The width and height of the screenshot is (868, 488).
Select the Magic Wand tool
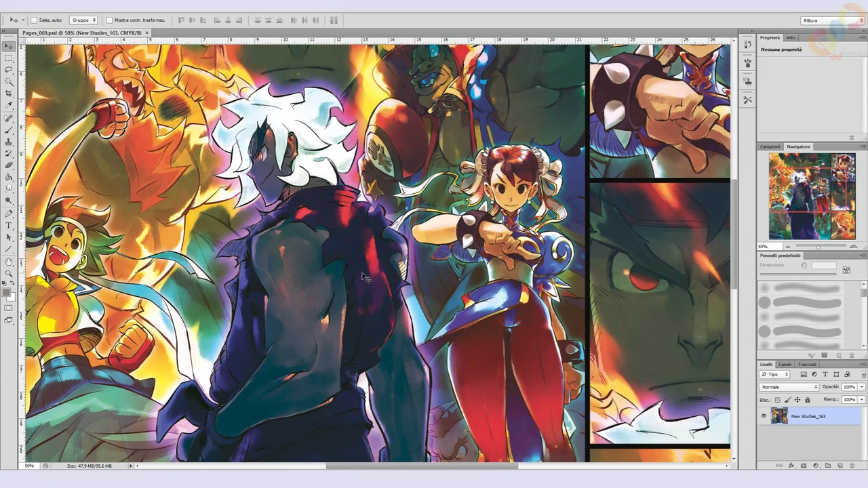[9, 81]
